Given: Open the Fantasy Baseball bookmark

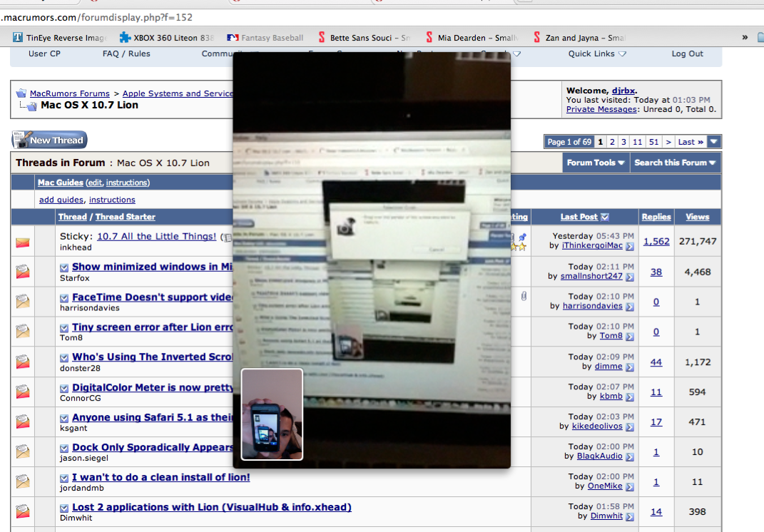Looking at the screenshot, I should click(265, 38).
